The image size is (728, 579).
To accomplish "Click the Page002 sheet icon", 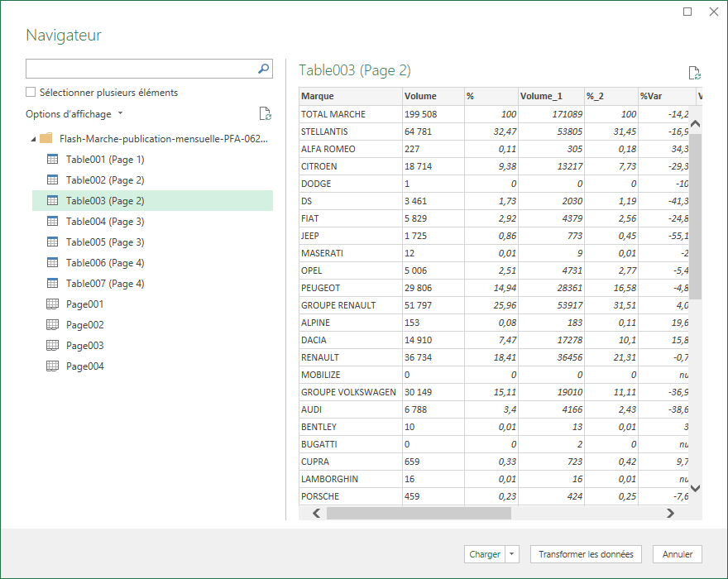I will (52, 324).
